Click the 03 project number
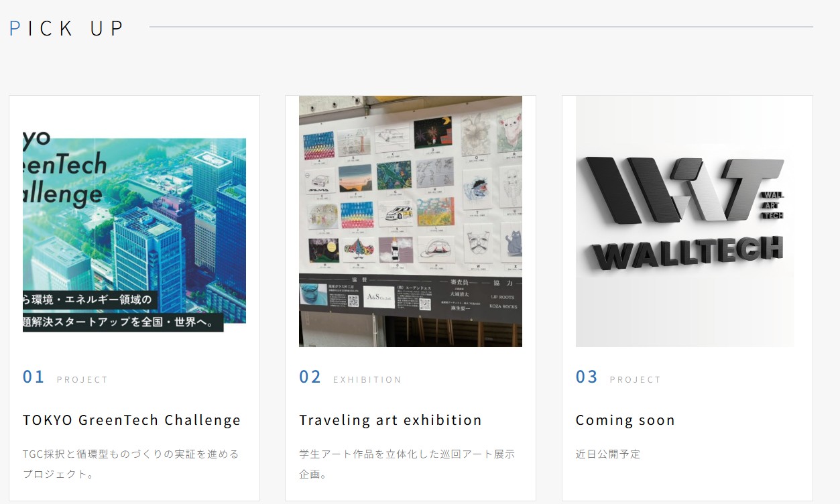840x504 pixels. 587,377
